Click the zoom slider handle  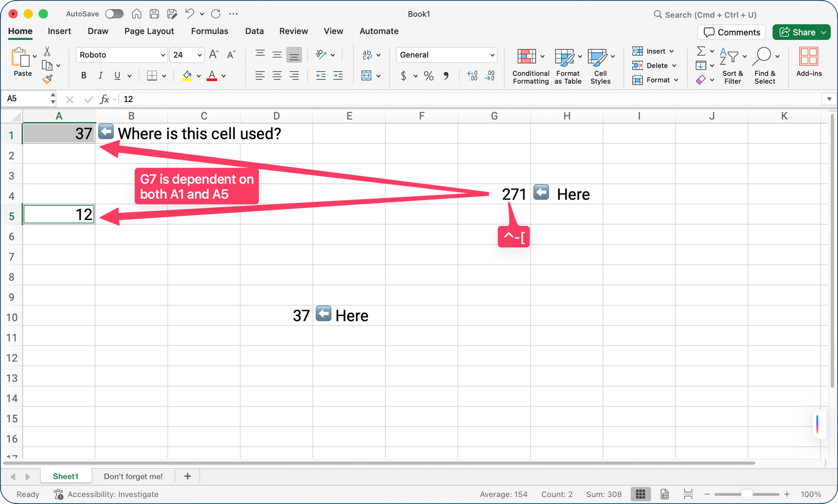pyautogui.click(x=747, y=494)
